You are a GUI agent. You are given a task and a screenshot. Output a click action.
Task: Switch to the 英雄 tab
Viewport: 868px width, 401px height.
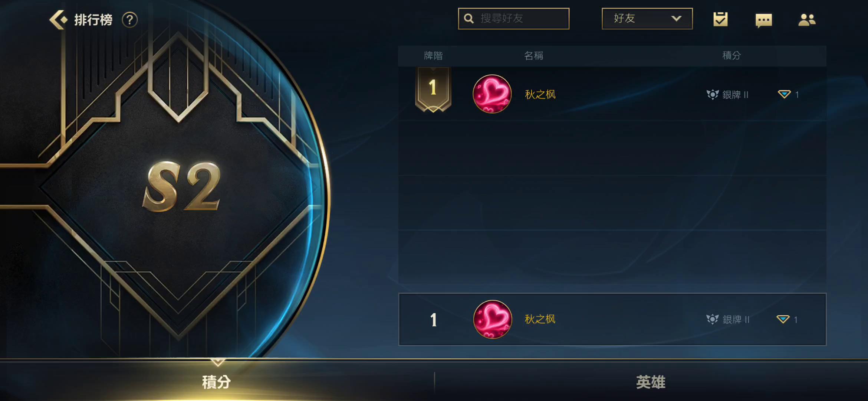[x=651, y=381]
